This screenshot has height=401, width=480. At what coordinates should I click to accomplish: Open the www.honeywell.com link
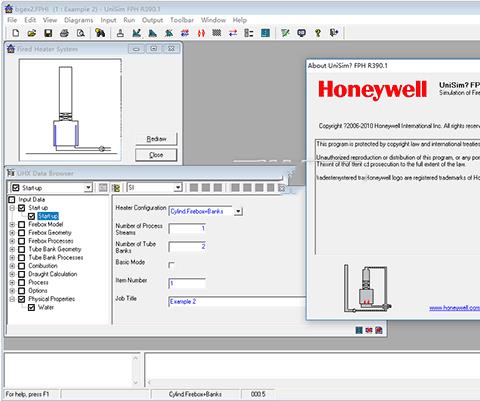coord(454,308)
